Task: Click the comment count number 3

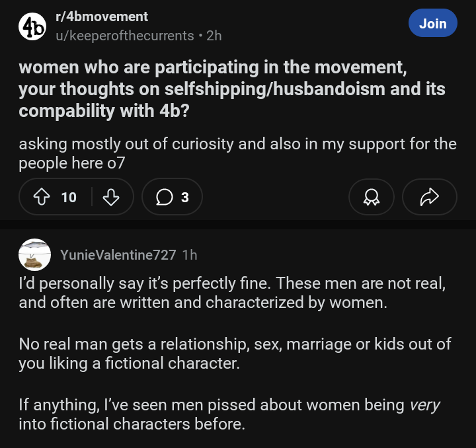Action: [185, 196]
